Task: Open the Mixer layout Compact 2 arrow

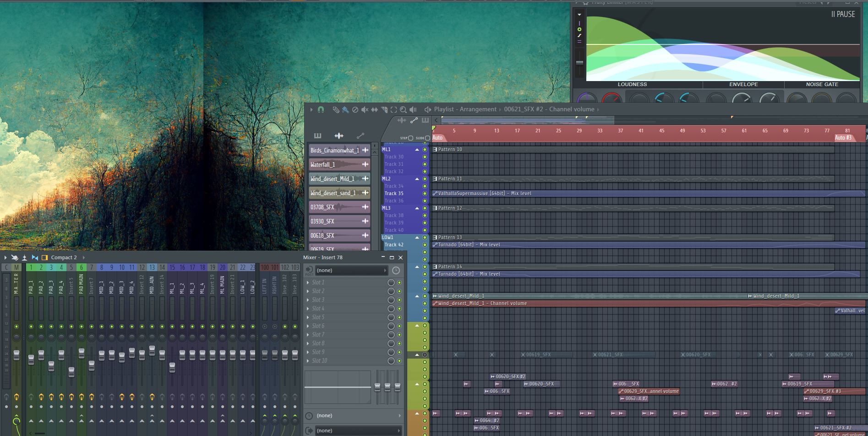Action: click(x=83, y=257)
